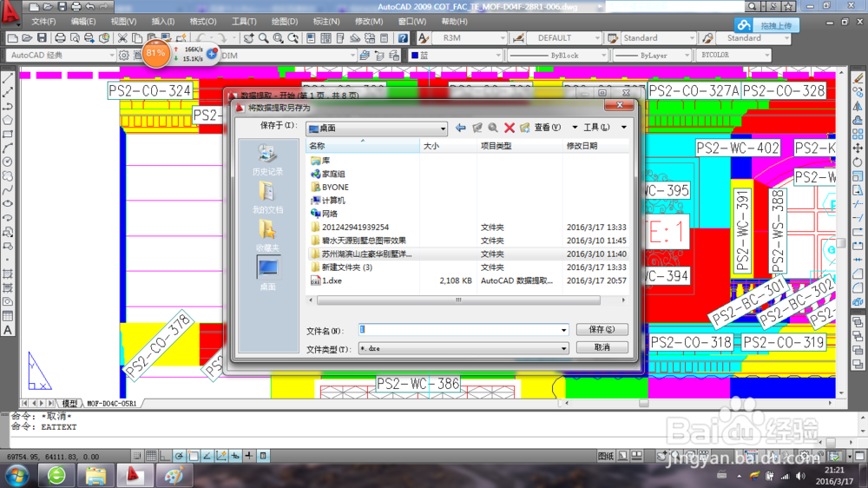The width and height of the screenshot is (868, 488).
Task: Toggle Snap mode in status bar
Action: [137, 456]
